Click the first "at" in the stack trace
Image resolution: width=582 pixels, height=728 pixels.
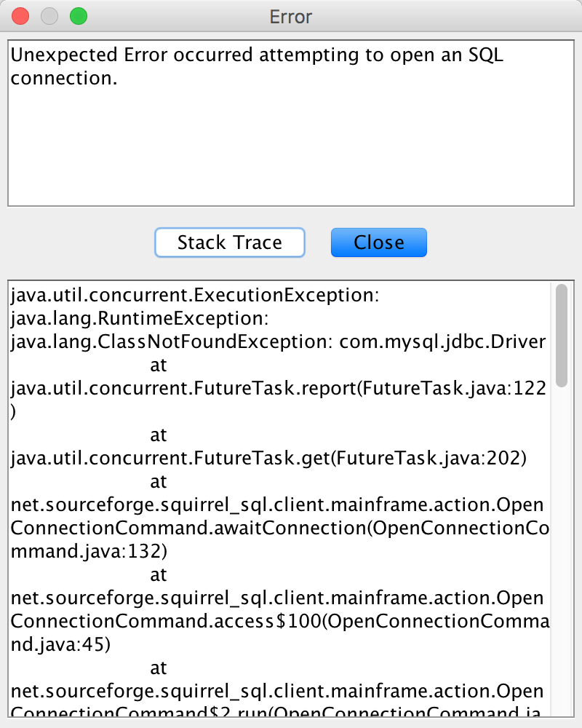click(158, 365)
